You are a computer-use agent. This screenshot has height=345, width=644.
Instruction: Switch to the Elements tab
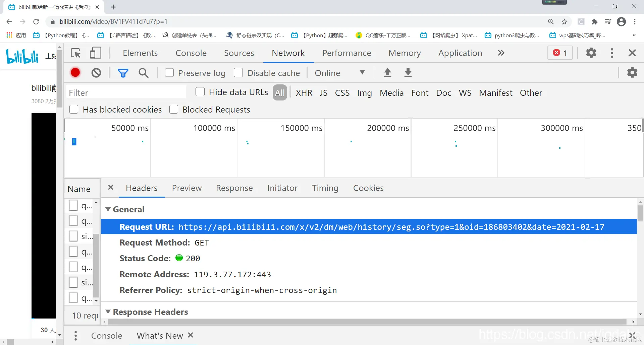[x=140, y=53]
